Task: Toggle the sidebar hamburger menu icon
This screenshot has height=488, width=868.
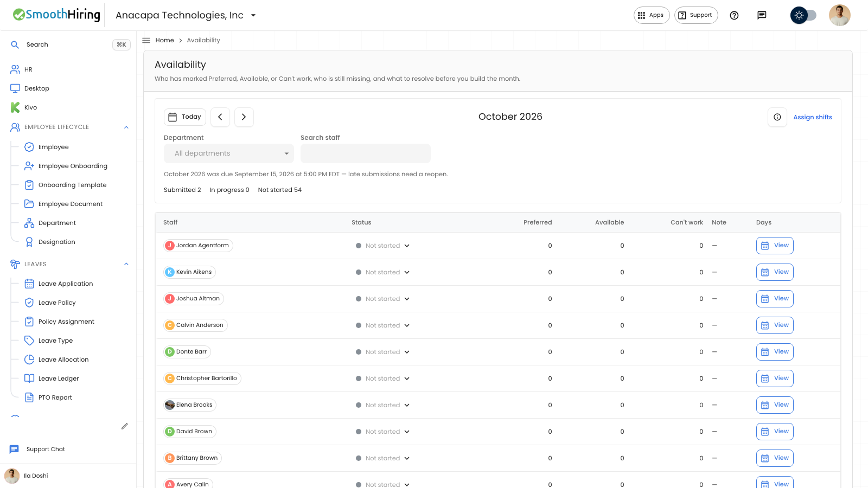Action: (146, 40)
